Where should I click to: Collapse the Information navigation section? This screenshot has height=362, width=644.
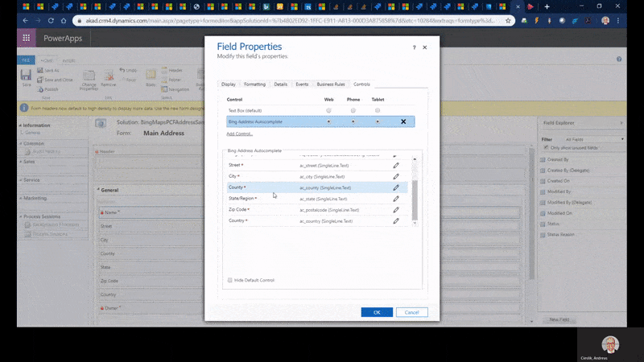point(21,125)
